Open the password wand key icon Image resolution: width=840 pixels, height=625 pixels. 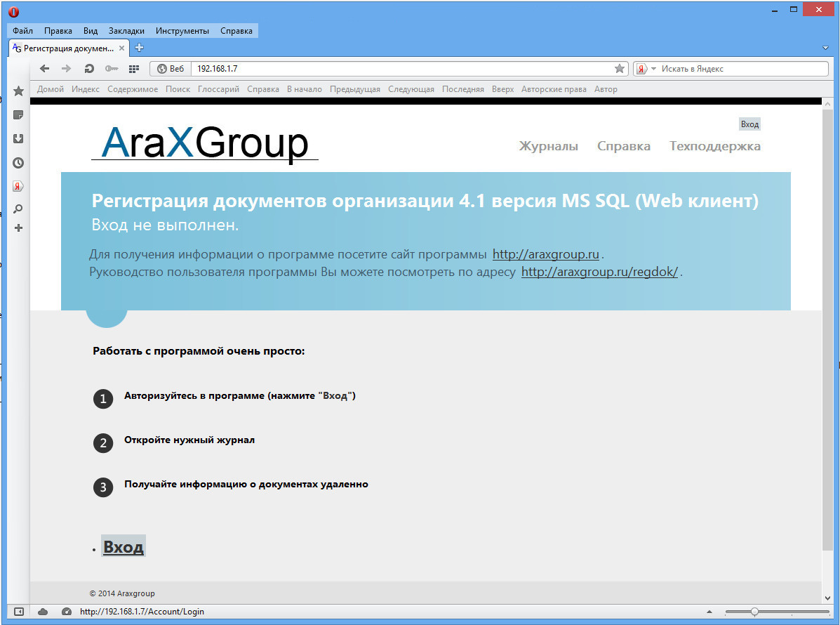pos(112,69)
